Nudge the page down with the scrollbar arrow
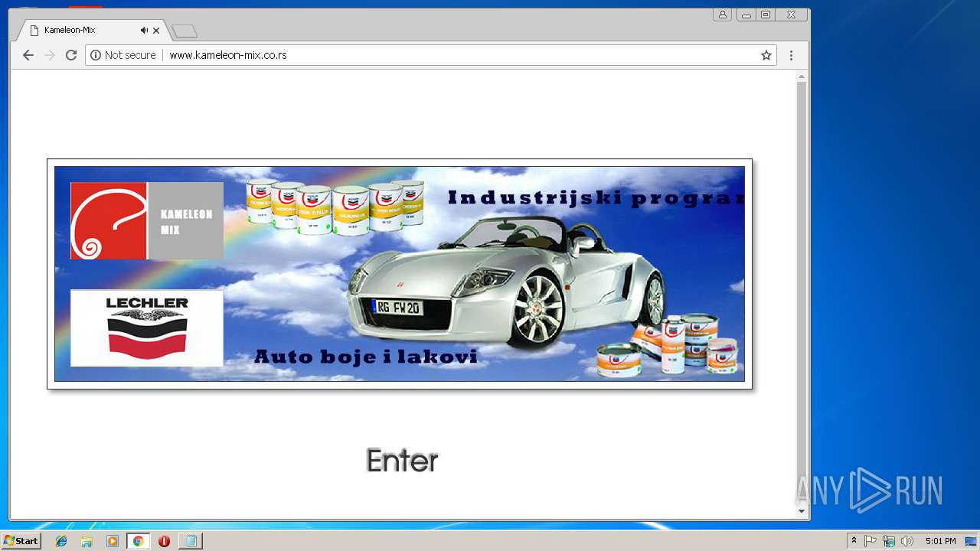The height and width of the screenshot is (551, 980). [802, 511]
